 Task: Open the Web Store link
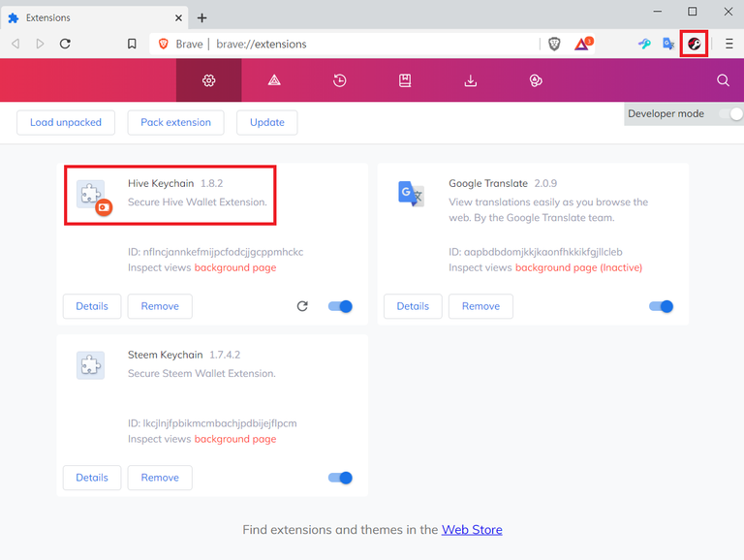[x=472, y=530]
